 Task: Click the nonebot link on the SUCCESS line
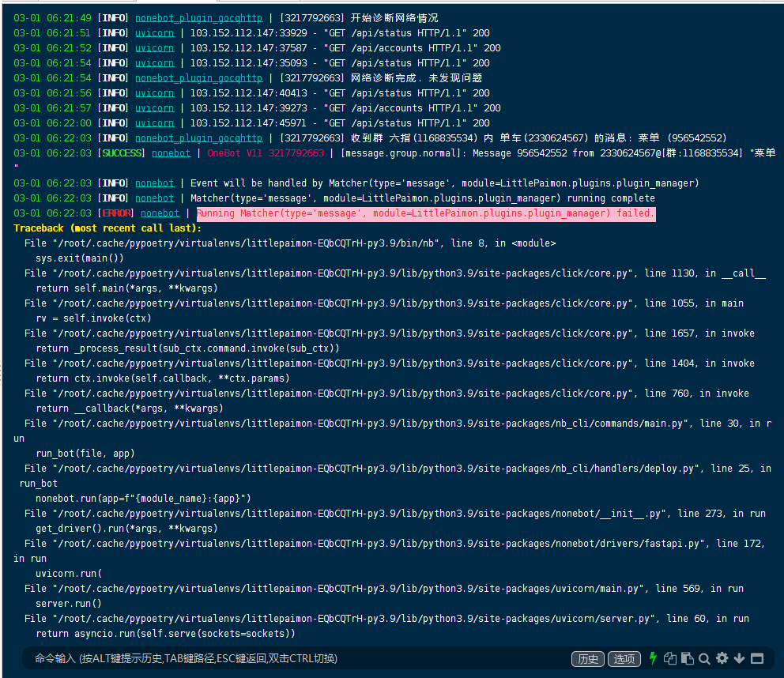point(171,153)
